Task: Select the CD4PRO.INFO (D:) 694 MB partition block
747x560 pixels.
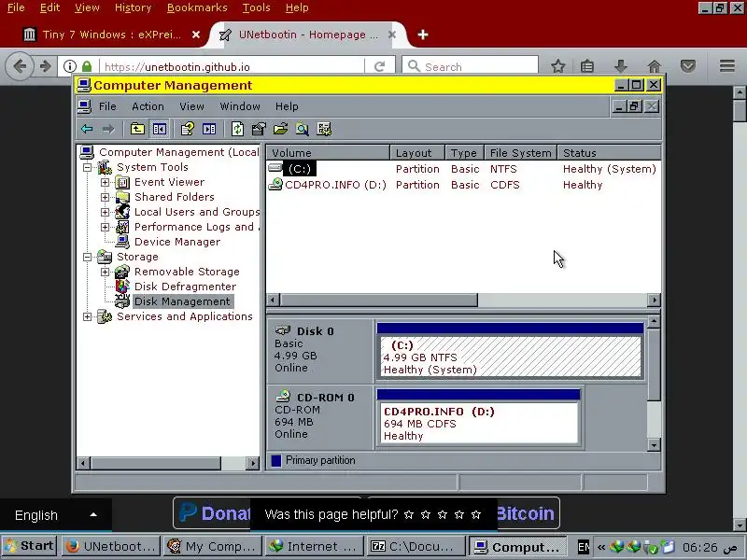Action: (478, 418)
